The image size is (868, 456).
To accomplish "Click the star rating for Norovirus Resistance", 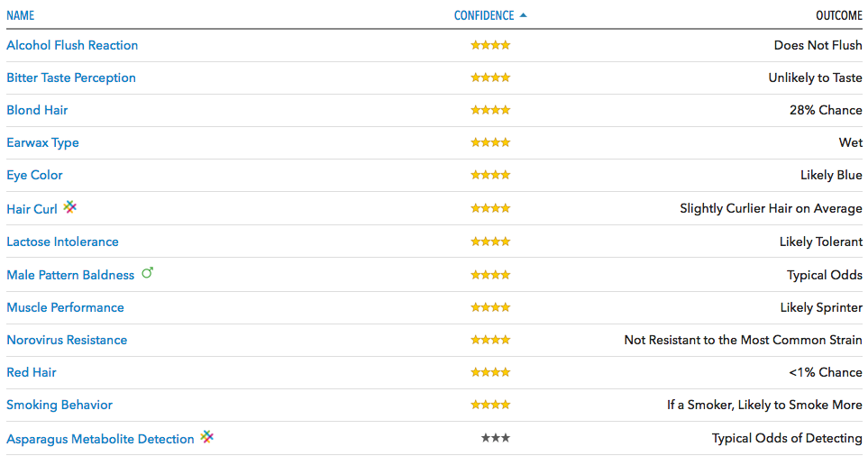I will 490,340.
